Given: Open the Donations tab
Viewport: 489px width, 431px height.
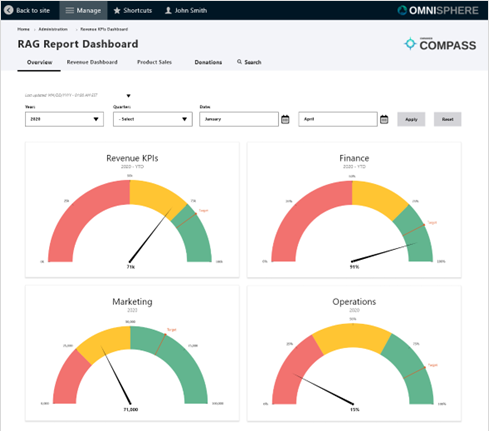Looking at the screenshot, I should 208,62.
